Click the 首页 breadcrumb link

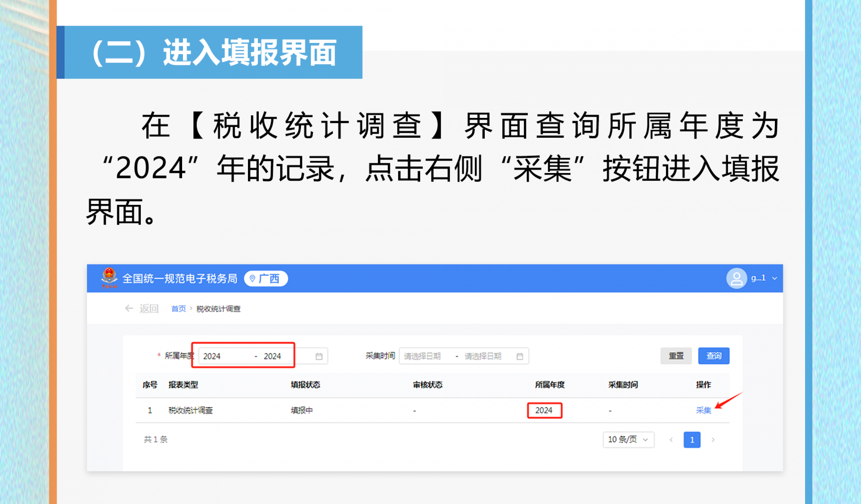pos(178,308)
